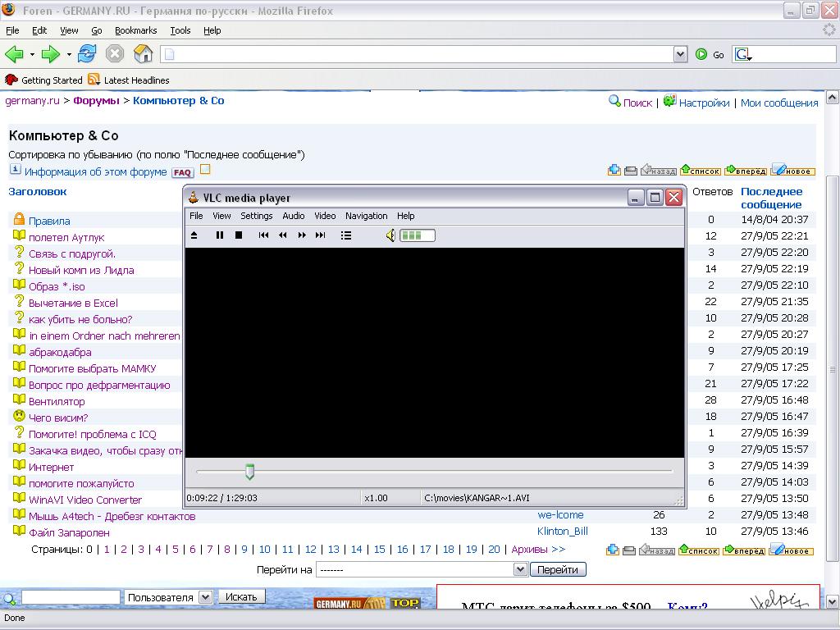The image size is (840, 630).
Task: Go to the Firefox Home page
Action: coord(143,53)
